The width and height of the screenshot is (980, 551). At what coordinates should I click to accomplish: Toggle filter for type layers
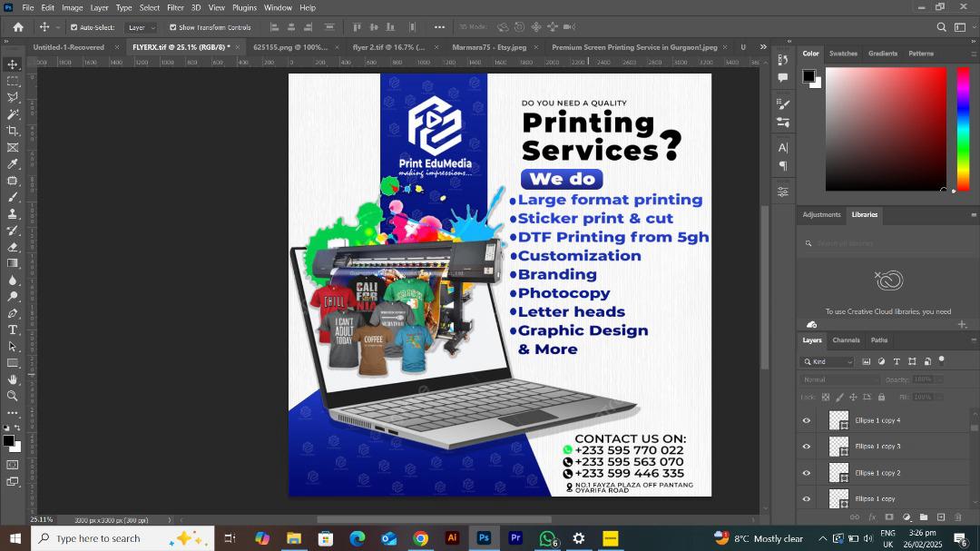[x=897, y=361]
